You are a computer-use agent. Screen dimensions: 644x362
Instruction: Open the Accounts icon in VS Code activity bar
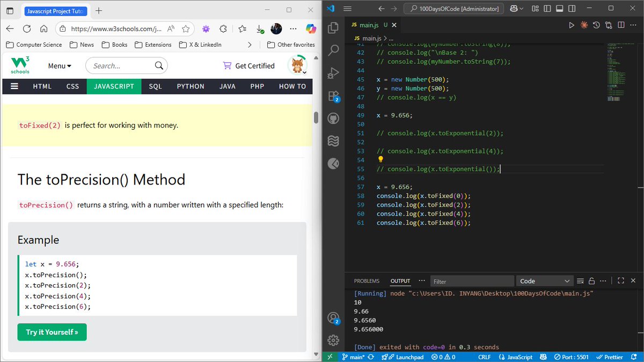333,317
